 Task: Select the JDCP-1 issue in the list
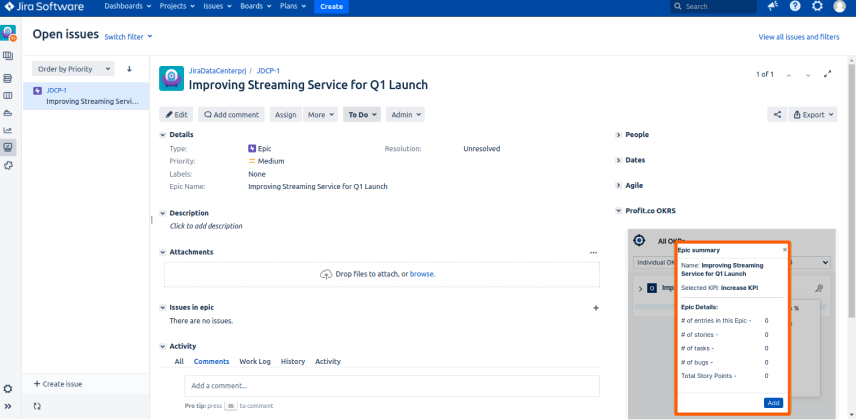click(86, 96)
